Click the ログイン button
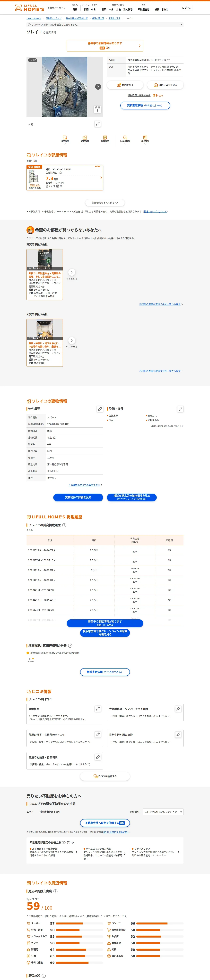 tap(187, 8)
